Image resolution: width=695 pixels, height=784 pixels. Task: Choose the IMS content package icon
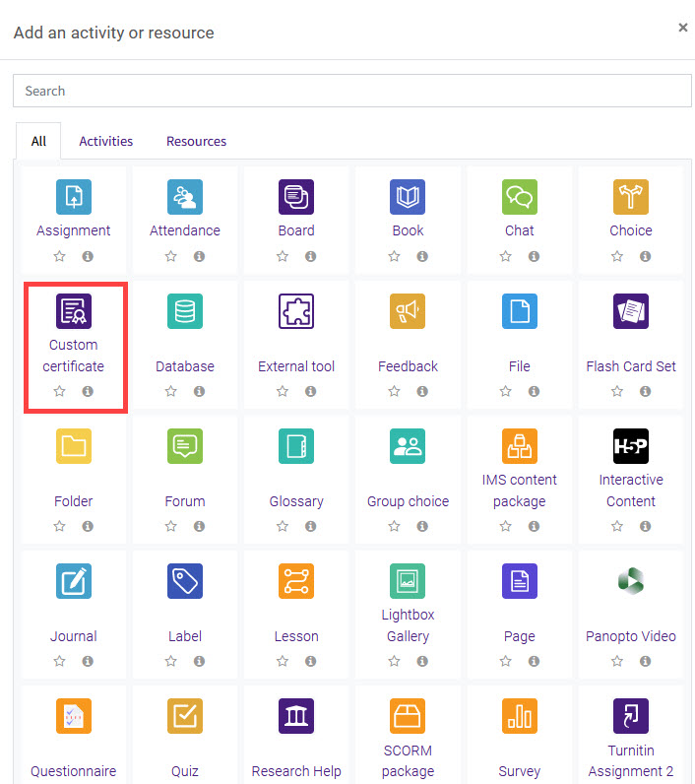[x=520, y=446]
